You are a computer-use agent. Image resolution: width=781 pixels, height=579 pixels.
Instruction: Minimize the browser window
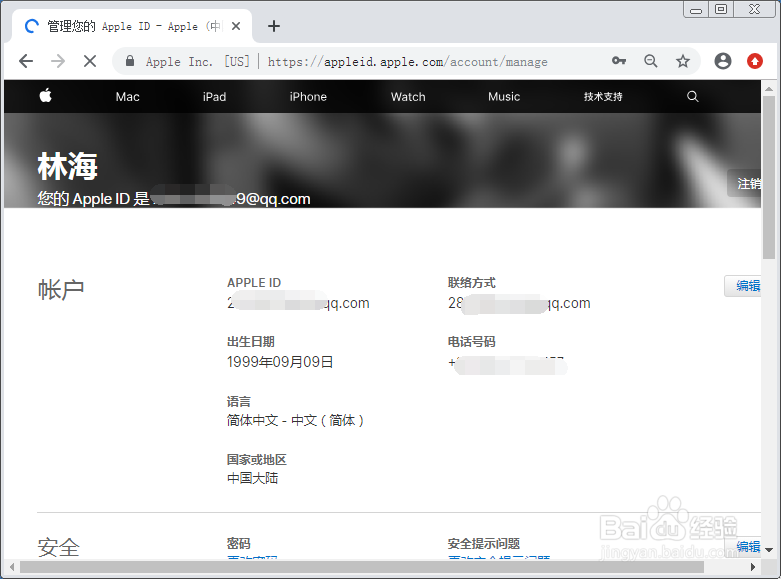(x=696, y=9)
